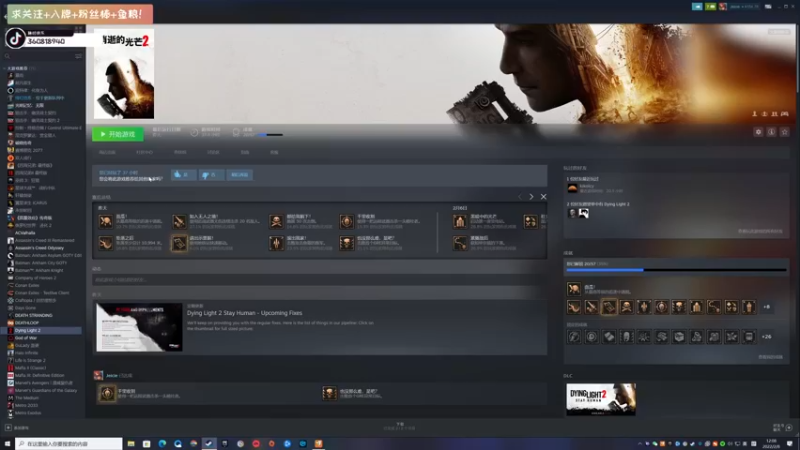Open downloads manager at bottom center
This screenshot has height=450, width=800.
(400, 427)
